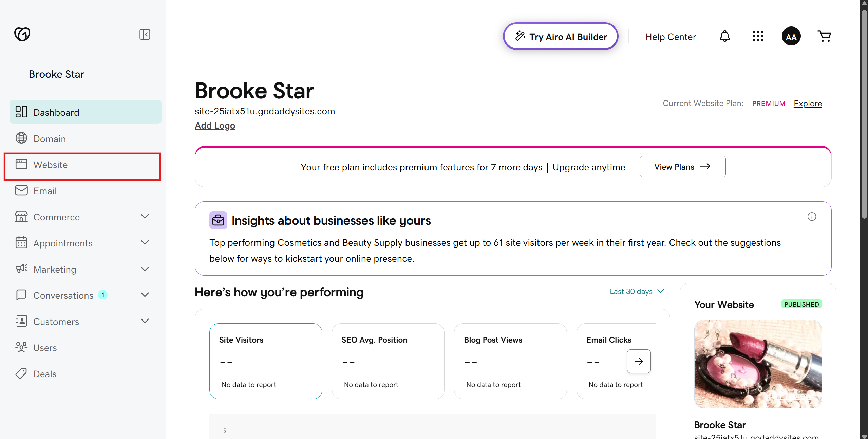
Task: Click the magic wand Airo icon
Action: point(520,36)
